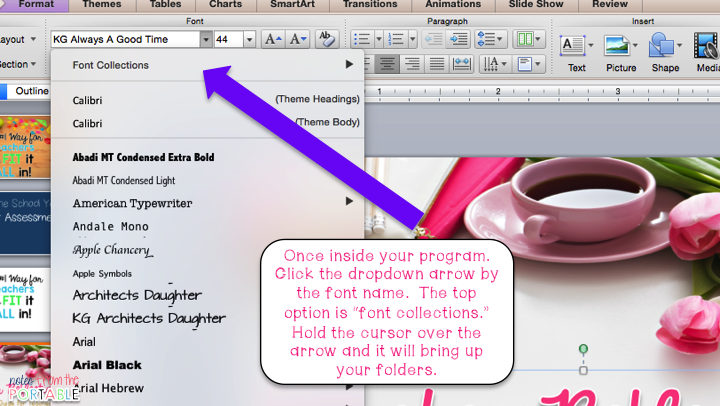Viewport: 720px width, 406px height.
Task: Click the green rotation handle on the text box
Action: [583, 349]
